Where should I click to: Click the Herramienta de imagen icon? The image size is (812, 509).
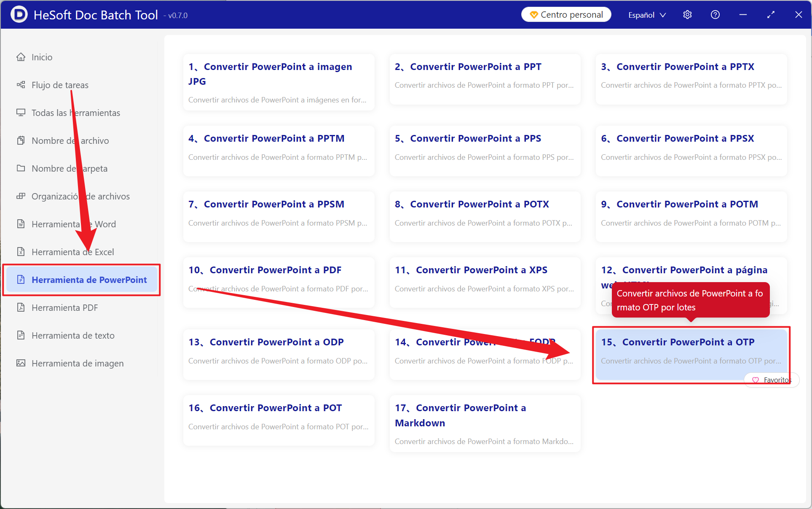pyautogui.click(x=21, y=363)
